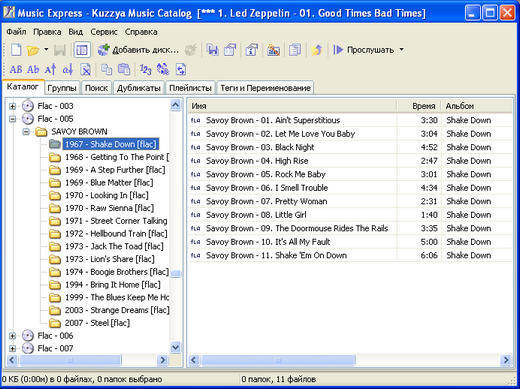Click the document list report icon
Screen dimensions: 520x389
click(295, 50)
